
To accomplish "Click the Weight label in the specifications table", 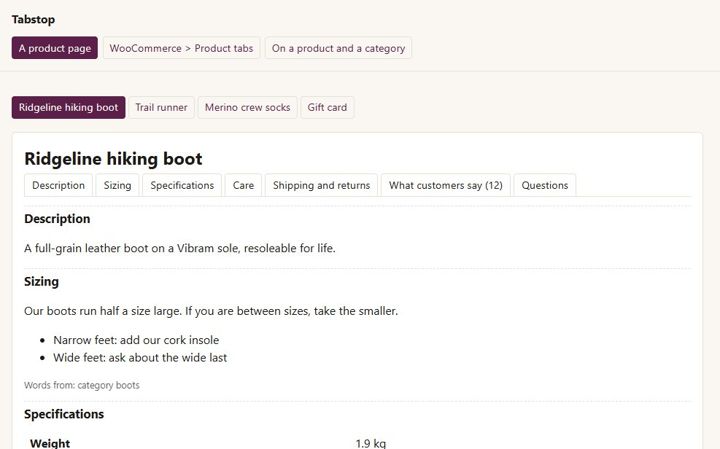I will pyautogui.click(x=50, y=443).
